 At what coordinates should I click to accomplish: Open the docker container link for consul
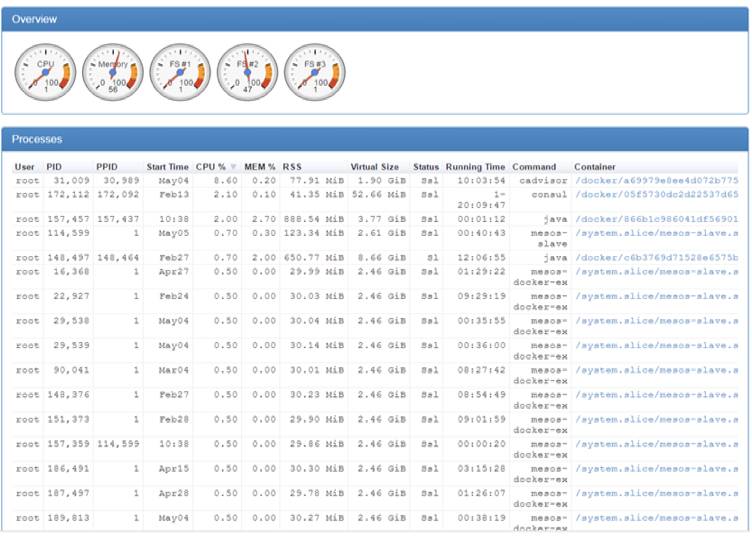657,195
